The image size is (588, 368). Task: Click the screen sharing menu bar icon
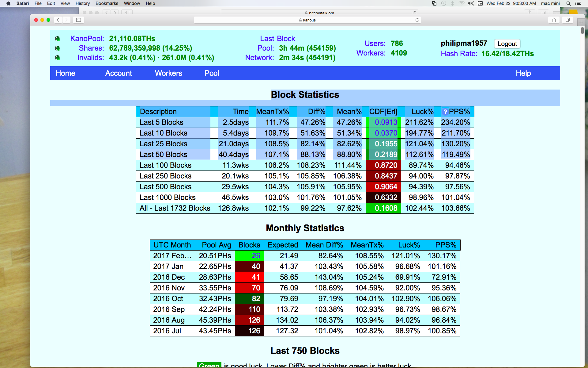(434, 3)
